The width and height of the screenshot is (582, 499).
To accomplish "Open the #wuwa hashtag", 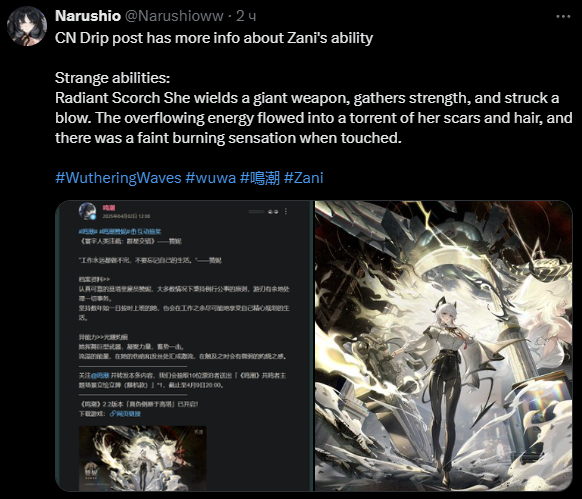I will pos(210,178).
